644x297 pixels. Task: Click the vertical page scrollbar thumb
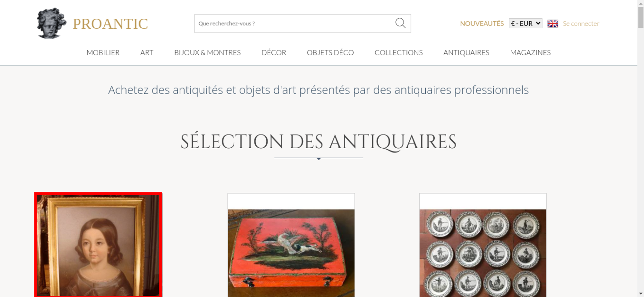pos(641,18)
